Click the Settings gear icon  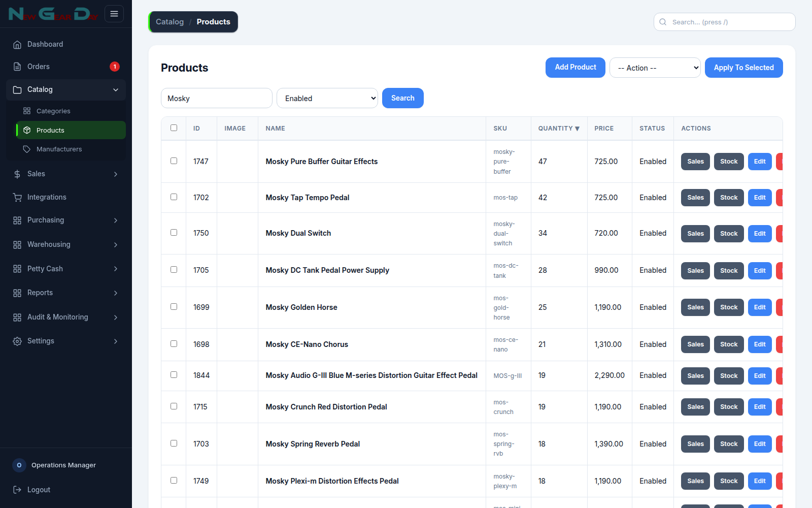pyautogui.click(x=17, y=341)
